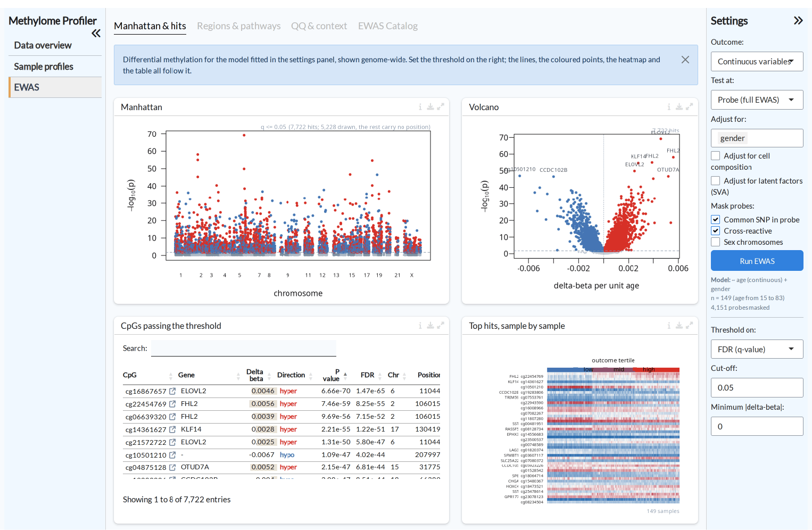812x530 pixels.
Task: Open external link for cg14361627
Action: point(172,430)
